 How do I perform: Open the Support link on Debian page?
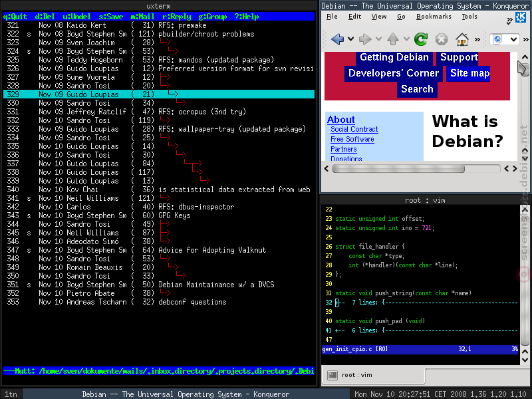tap(459, 57)
